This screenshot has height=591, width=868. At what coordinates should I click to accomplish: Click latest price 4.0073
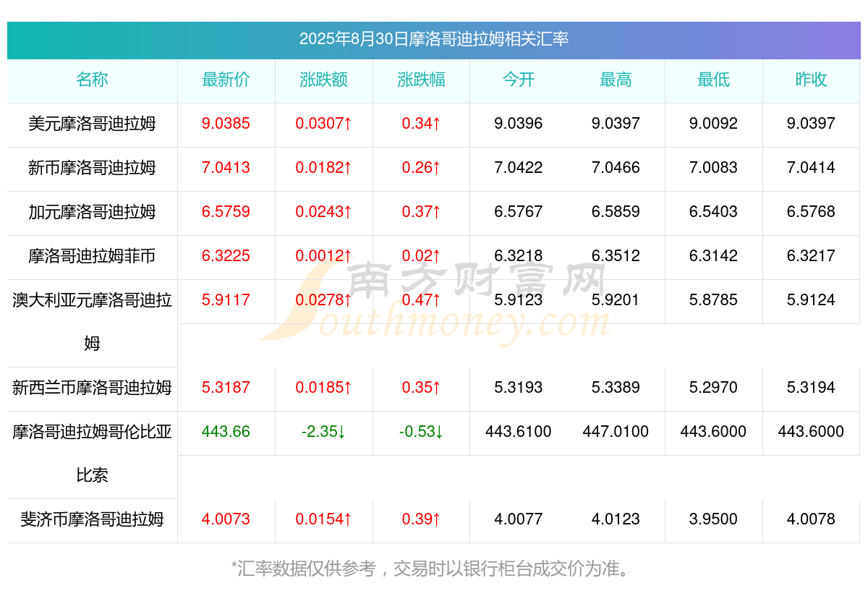pos(226,519)
